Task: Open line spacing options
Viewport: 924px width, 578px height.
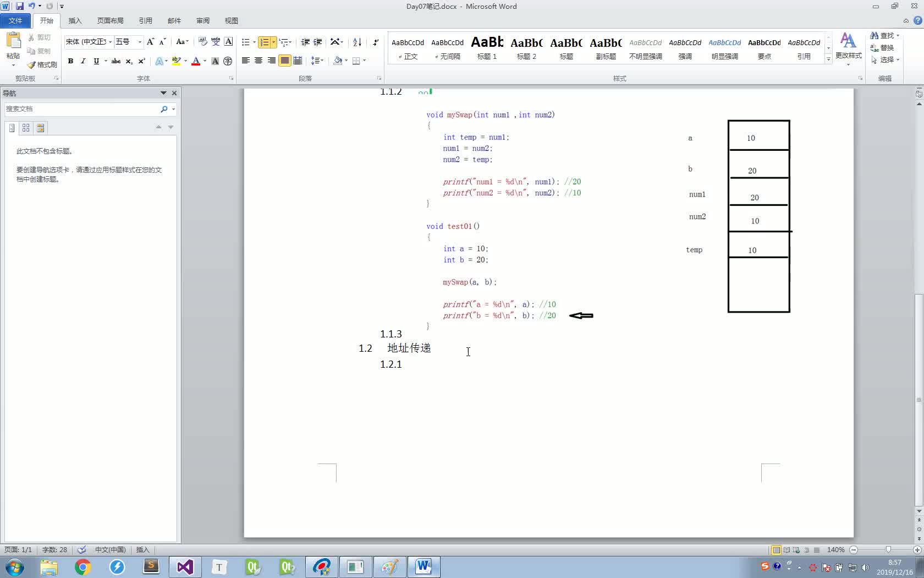Action: (x=317, y=61)
